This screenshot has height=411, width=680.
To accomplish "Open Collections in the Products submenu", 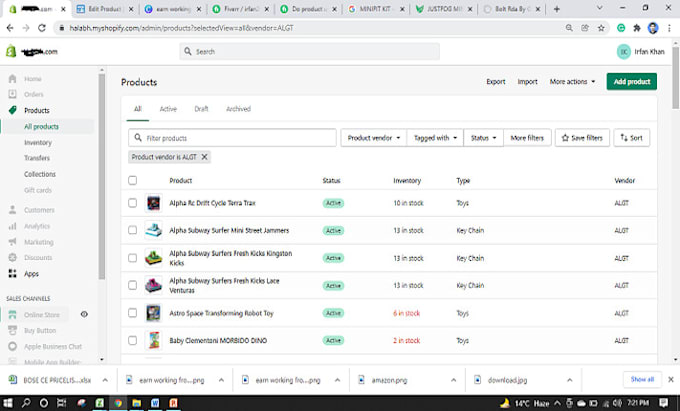I will tap(40, 174).
